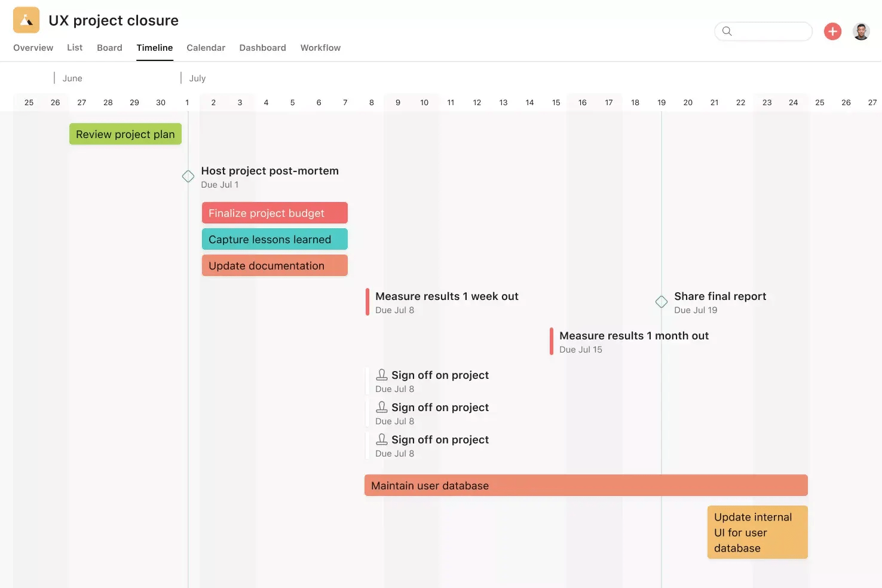
Task: Open the Review project plan task bar
Action: tap(125, 134)
